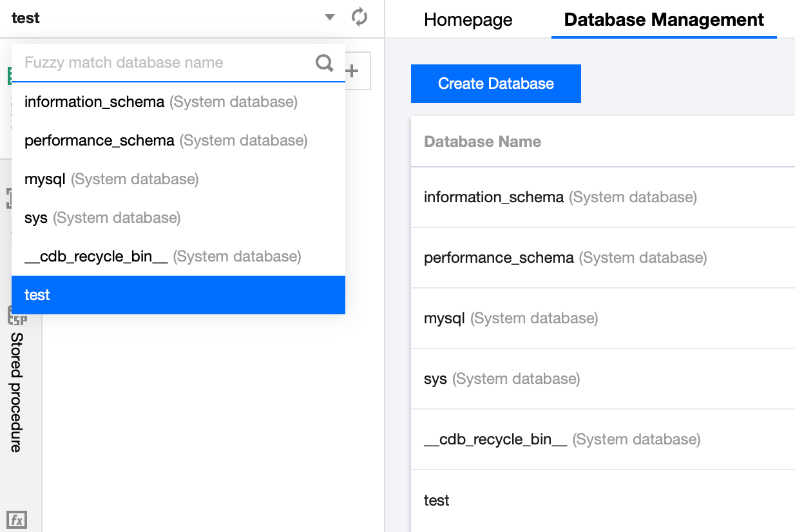Screen dimensions: 795x532
Task: Select information_schema in dropdown list
Action: (94, 102)
